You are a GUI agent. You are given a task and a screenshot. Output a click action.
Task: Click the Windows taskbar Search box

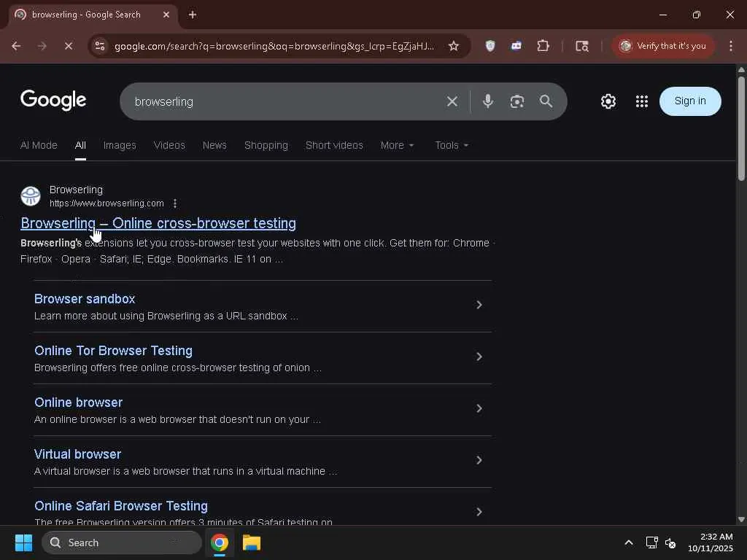pos(122,542)
